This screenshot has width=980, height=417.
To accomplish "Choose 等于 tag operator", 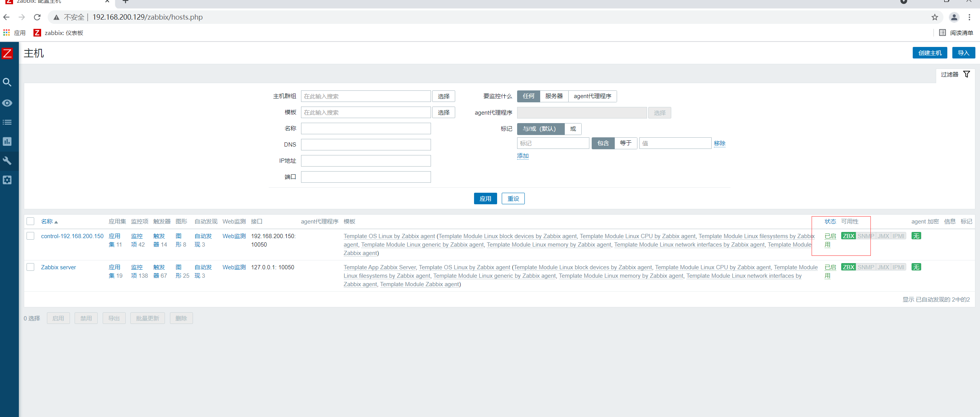I will pos(626,143).
